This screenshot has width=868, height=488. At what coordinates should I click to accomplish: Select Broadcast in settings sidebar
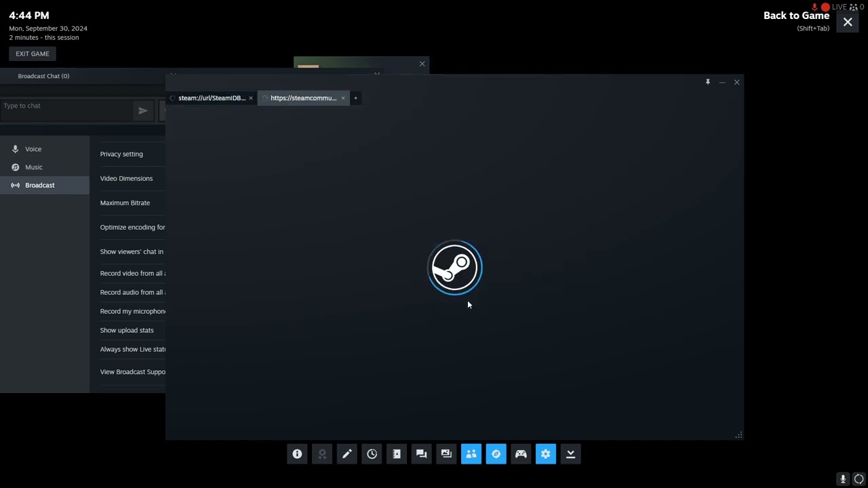coord(45,185)
